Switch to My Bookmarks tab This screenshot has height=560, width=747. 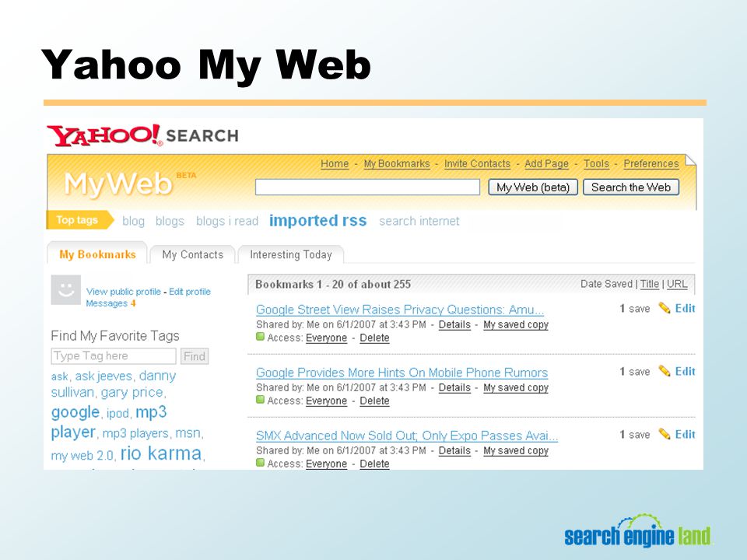tap(97, 254)
